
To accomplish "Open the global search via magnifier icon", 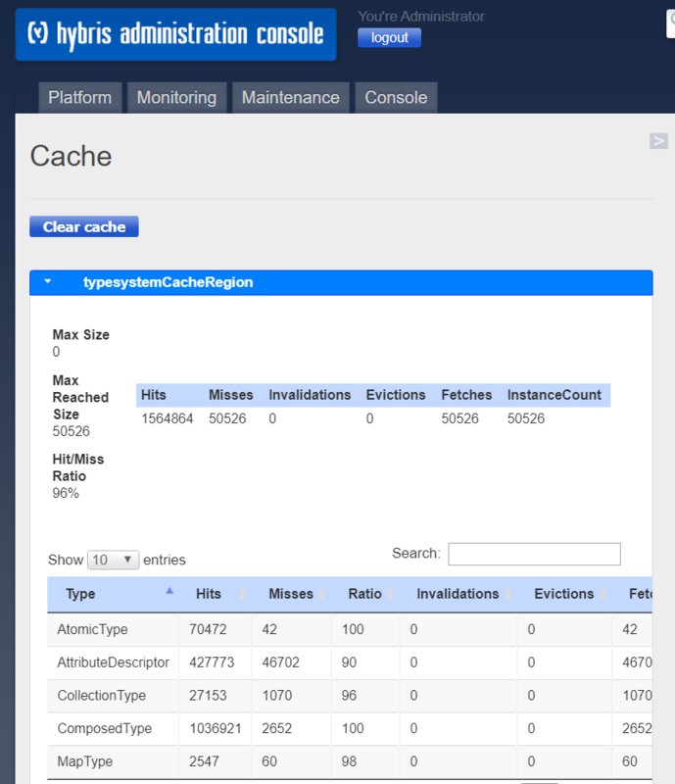I will click(x=670, y=22).
